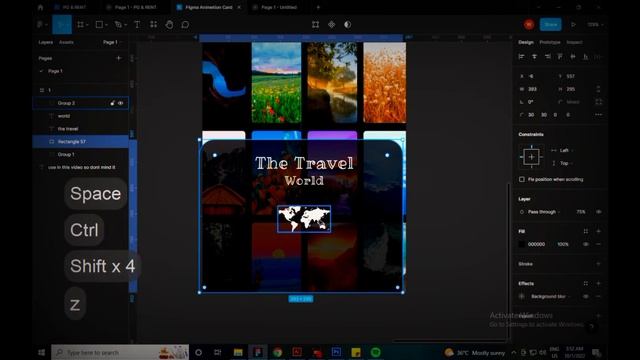Click the Use as mask icon
The image size is (640, 360).
347,24
